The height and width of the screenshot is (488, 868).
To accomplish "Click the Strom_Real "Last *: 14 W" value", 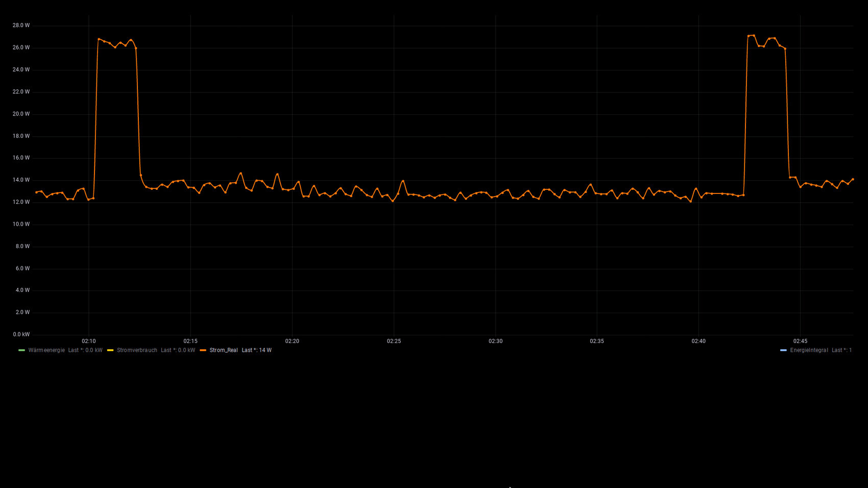I will click(x=256, y=350).
